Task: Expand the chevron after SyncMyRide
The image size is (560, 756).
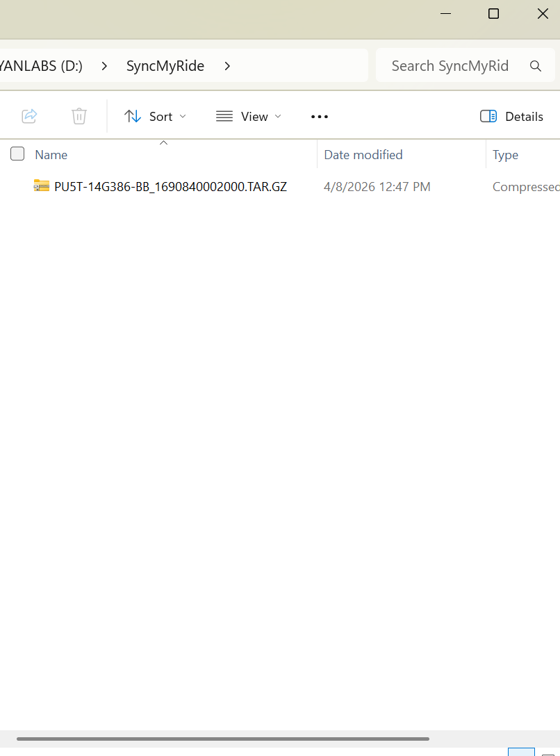Action: 227,66
